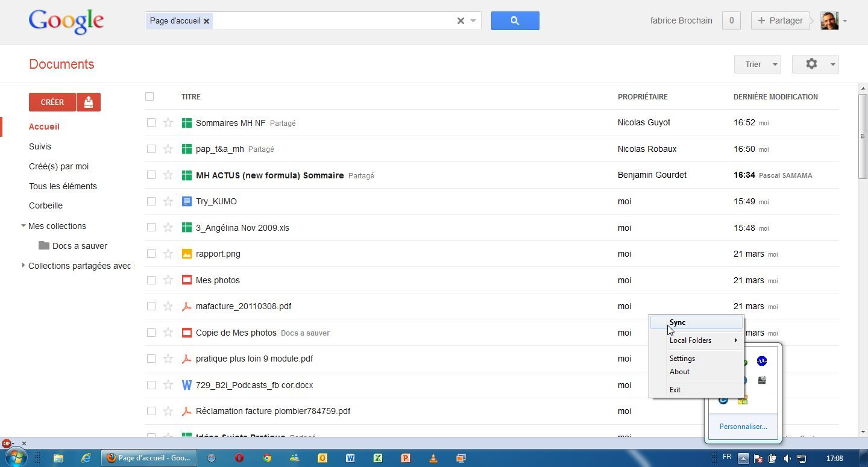
Task: Open MH ACTUS (new formula) Sommaire
Action: point(270,175)
